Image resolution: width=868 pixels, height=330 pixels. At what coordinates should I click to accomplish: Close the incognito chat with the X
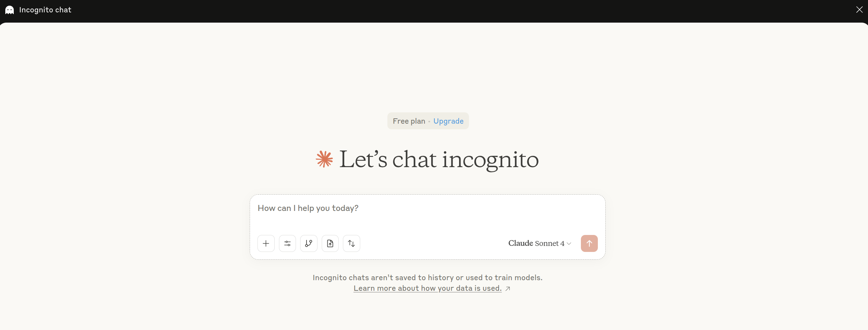point(860,10)
